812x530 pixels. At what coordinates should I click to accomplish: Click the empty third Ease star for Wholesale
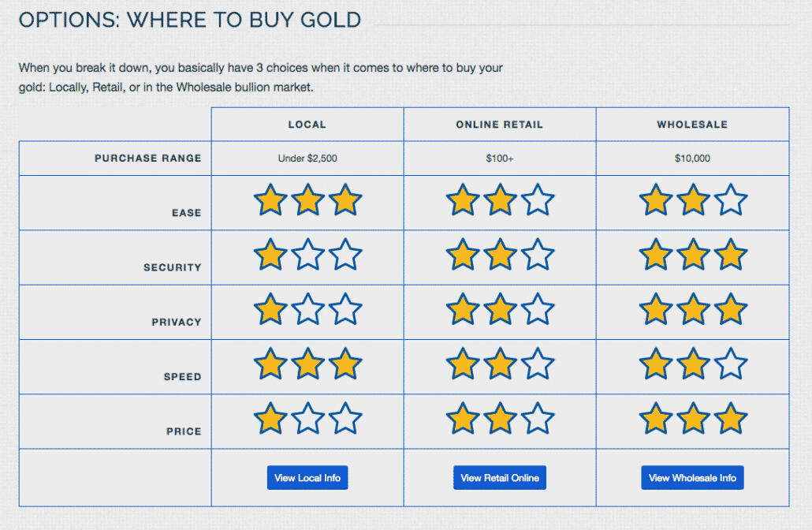tap(731, 200)
